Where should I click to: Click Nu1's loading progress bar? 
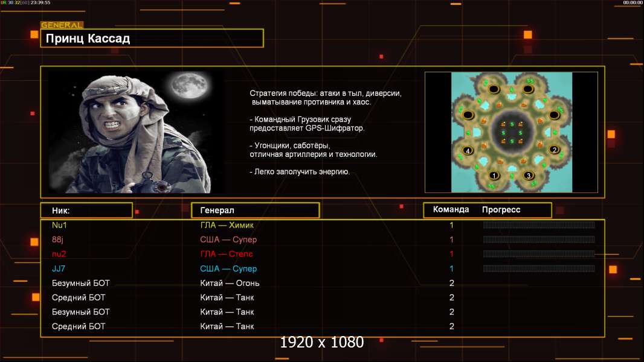click(539, 224)
